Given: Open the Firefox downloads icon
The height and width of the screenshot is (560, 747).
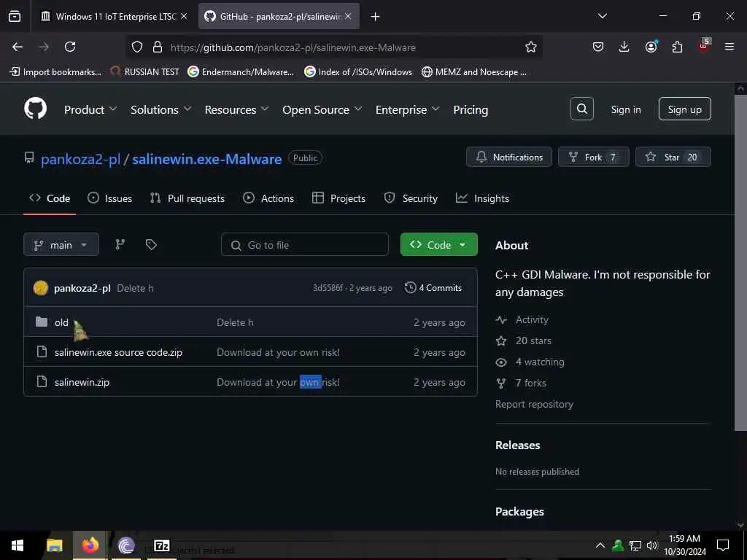Looking at the screenshot, I should point(624,47).
